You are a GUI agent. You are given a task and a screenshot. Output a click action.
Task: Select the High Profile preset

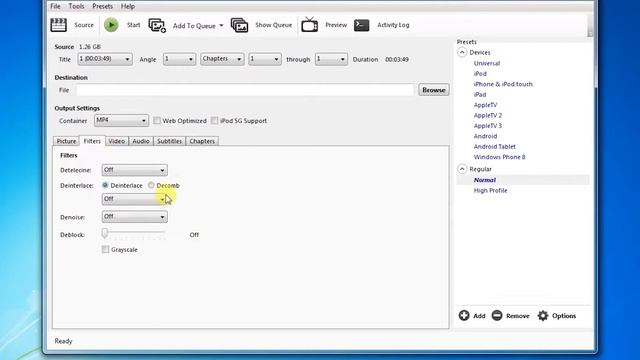point(490,191)
